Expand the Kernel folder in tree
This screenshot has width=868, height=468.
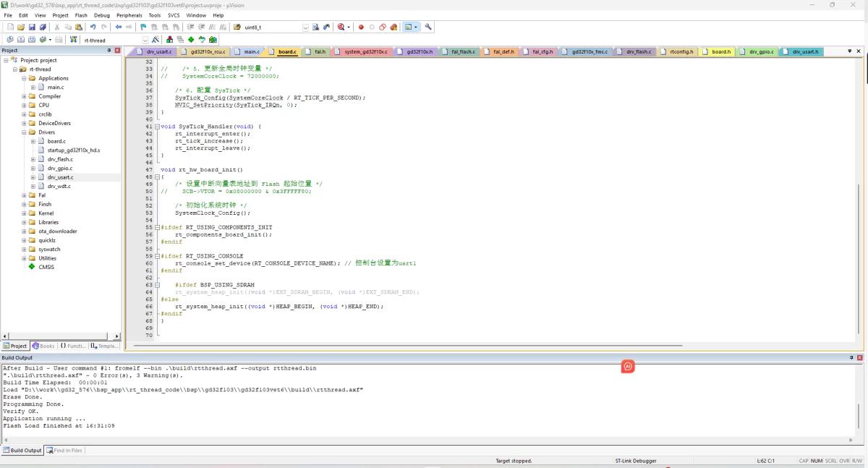point(24,213)
